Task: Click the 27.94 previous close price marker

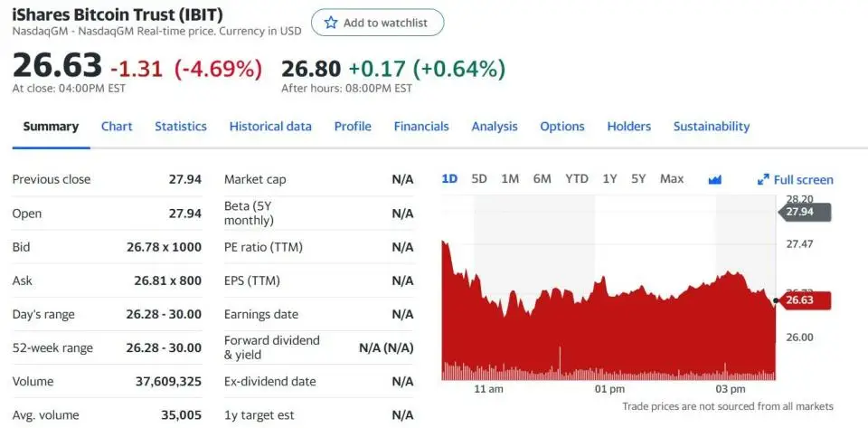Action: pos(804,212)
